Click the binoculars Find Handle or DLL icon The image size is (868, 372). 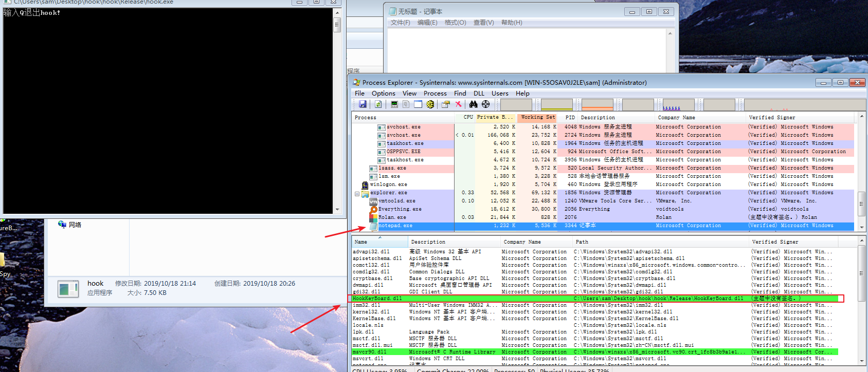pos(474,104)
